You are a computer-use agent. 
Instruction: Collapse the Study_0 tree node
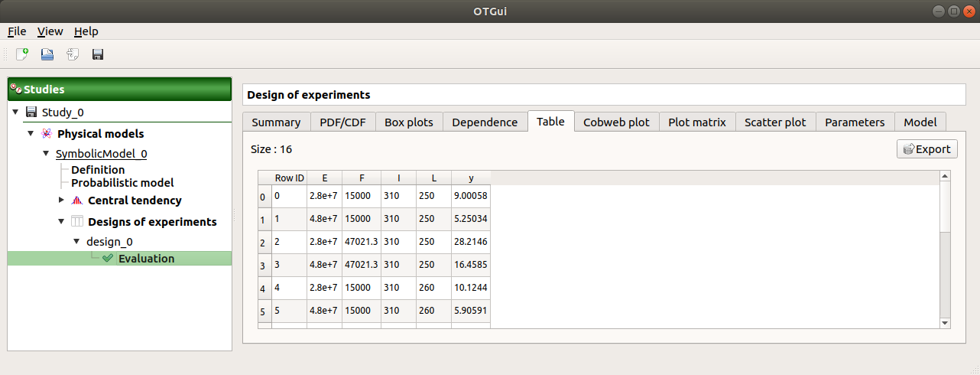coord(15,112)
